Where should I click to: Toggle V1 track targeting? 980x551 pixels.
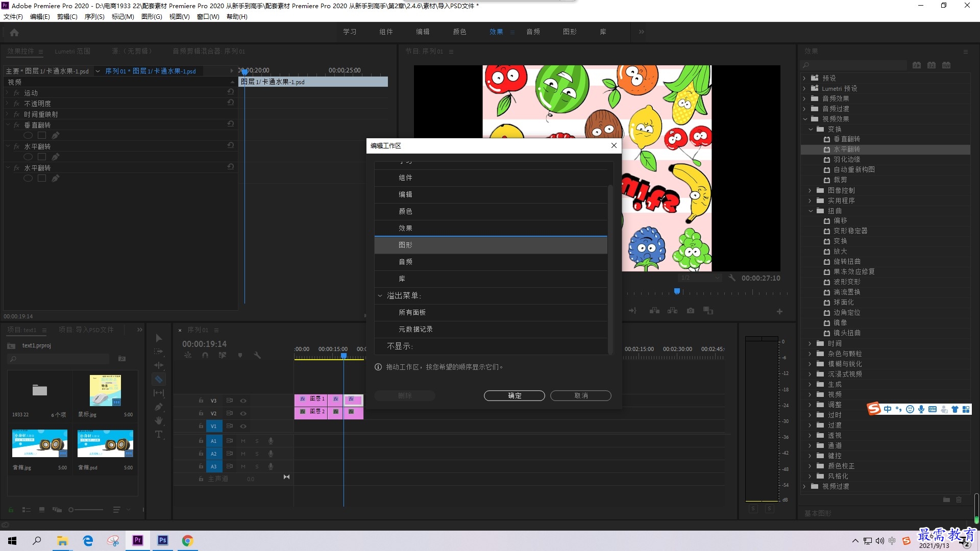[213, 426]
